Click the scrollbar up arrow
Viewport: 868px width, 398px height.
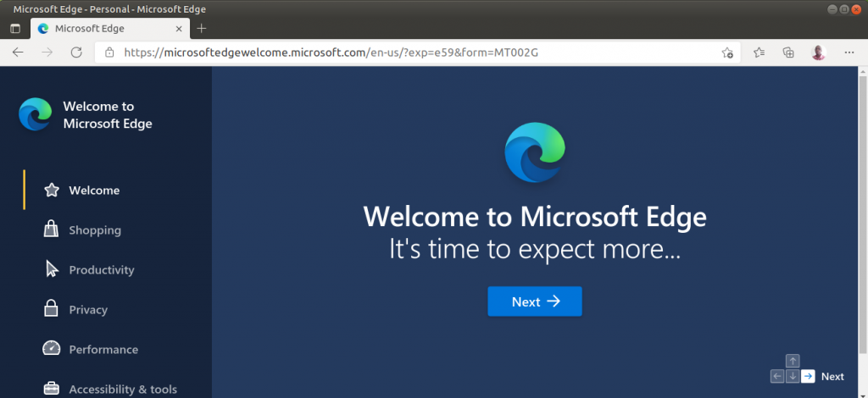tap(862, 71)
